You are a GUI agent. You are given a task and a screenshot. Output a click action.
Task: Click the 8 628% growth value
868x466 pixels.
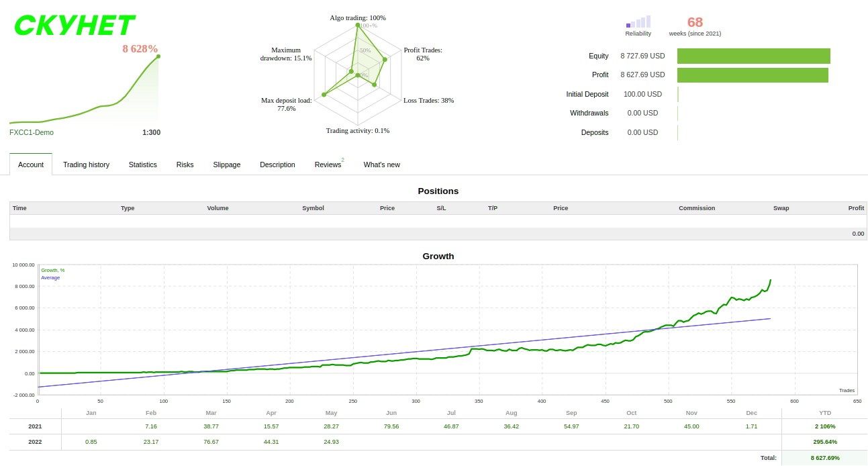[140, 48]
